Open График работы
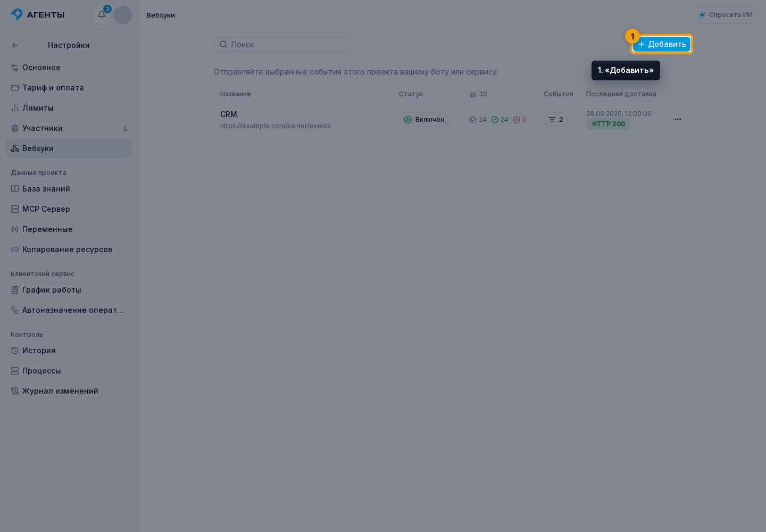The width and height of the screenshot is (766, 532). (69, 290)
